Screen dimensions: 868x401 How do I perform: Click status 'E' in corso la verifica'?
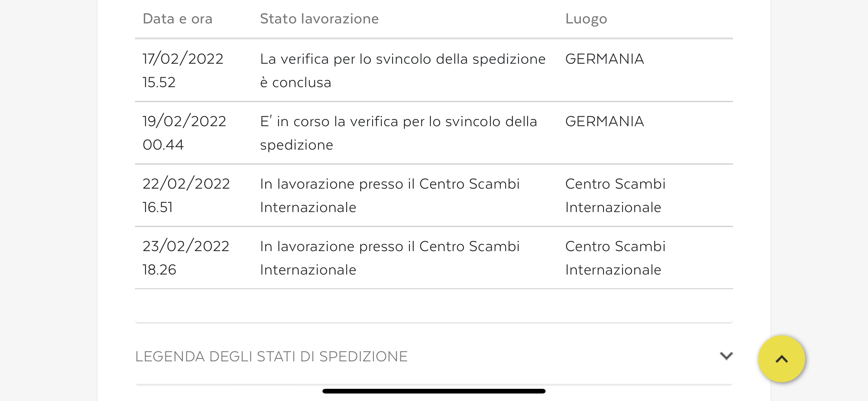click(398, 133)
